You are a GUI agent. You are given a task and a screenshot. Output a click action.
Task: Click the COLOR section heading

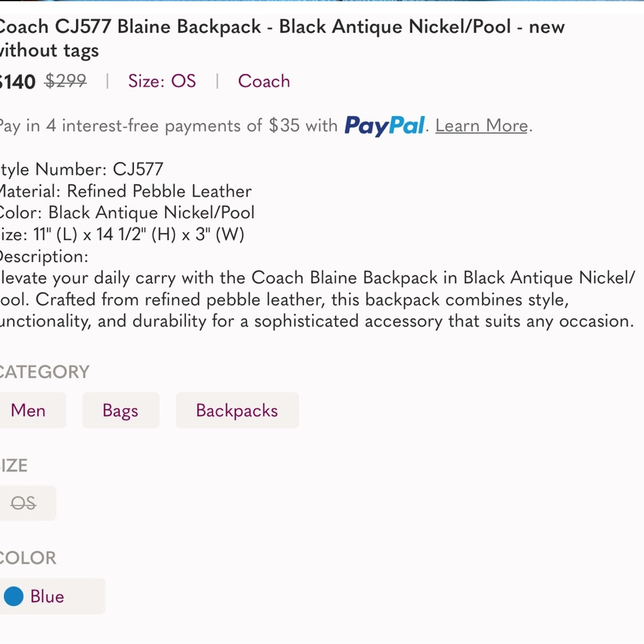point(28,558)
